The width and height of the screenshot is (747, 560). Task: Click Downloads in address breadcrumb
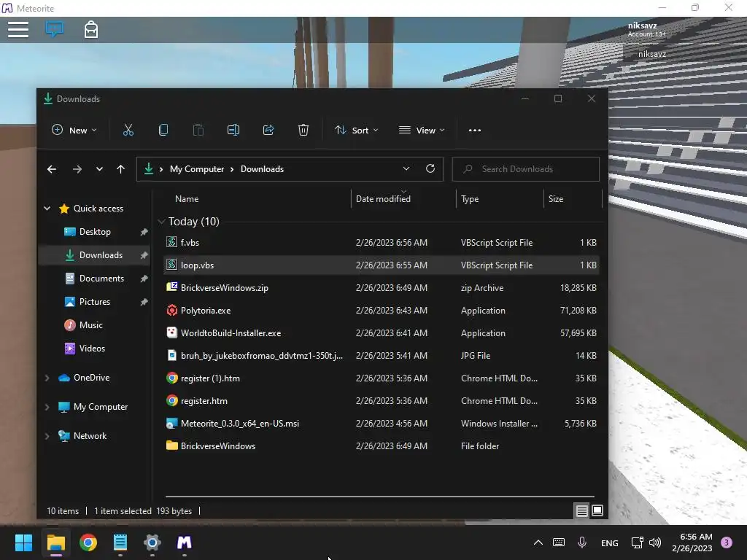coord(262,169)
